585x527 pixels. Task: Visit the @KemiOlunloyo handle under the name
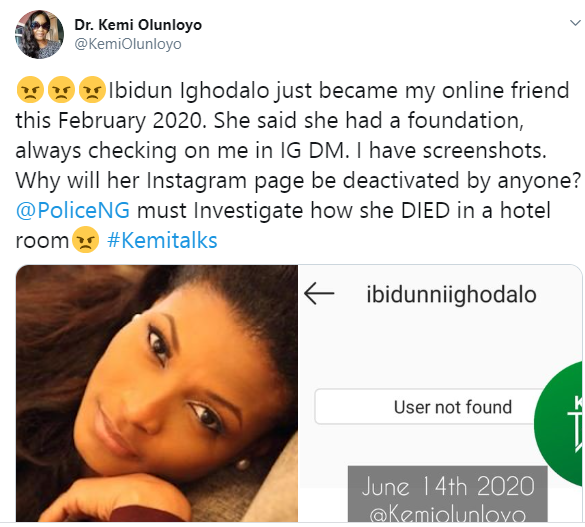pos(128,44)
